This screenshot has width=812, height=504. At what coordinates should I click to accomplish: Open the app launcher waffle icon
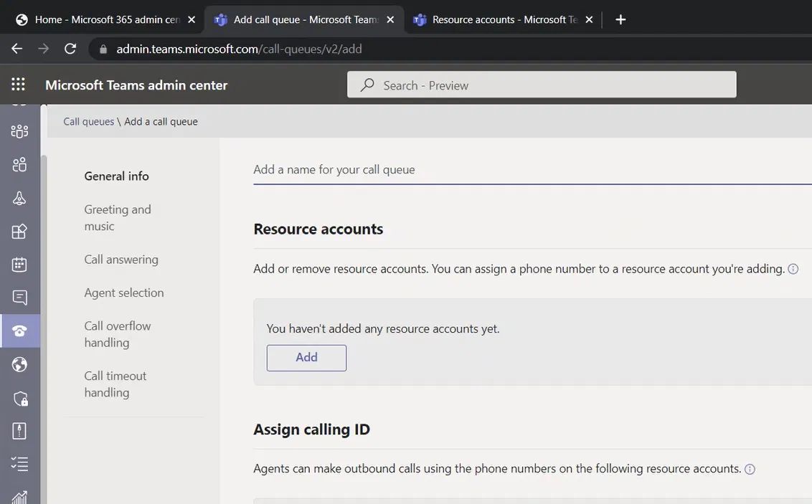click(19, 85)
